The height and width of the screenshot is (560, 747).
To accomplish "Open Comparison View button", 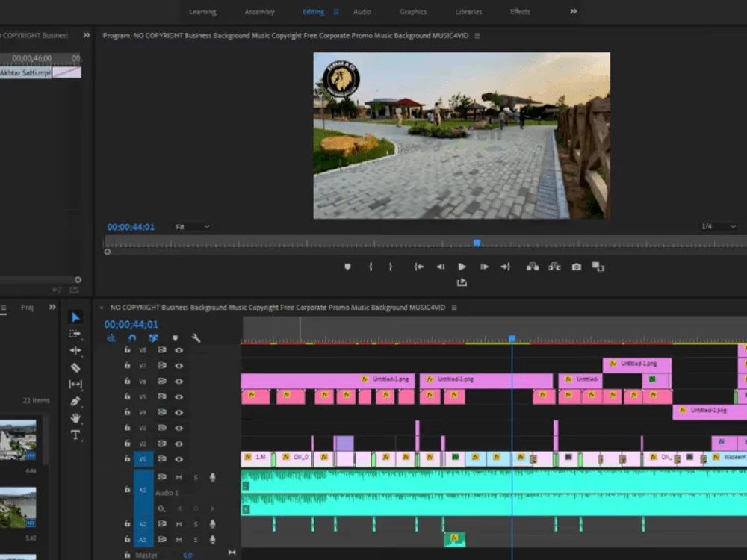I will pos(598,267).
